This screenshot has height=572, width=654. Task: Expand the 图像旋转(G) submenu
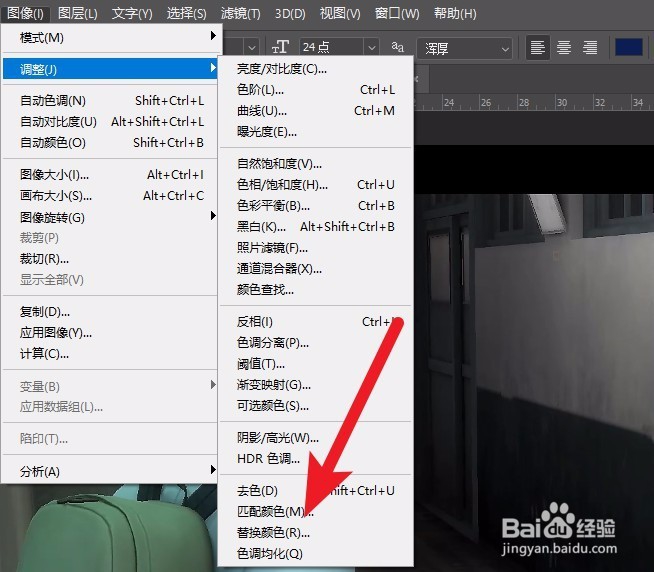click(x=111, y=217)
